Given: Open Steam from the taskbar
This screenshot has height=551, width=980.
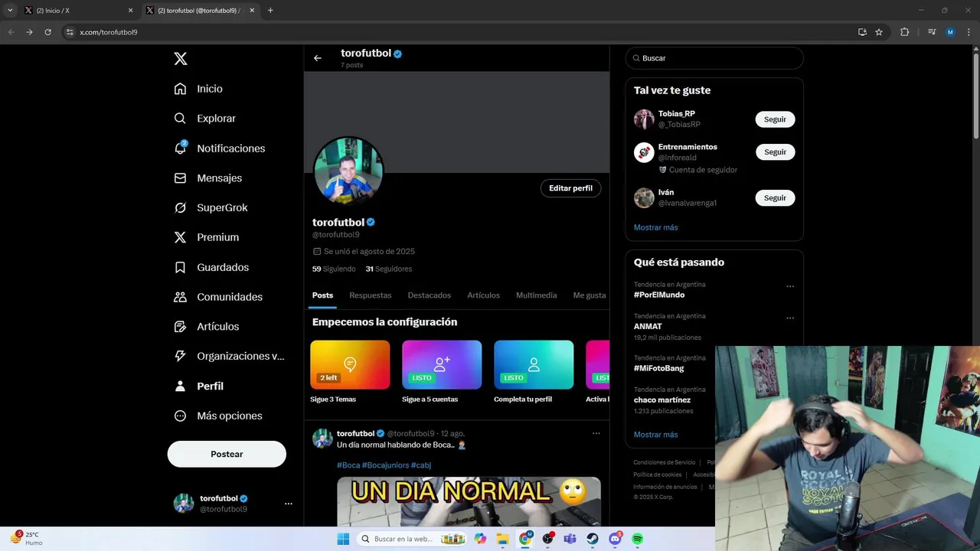Looking at the screenshot, I should [593, 539].
